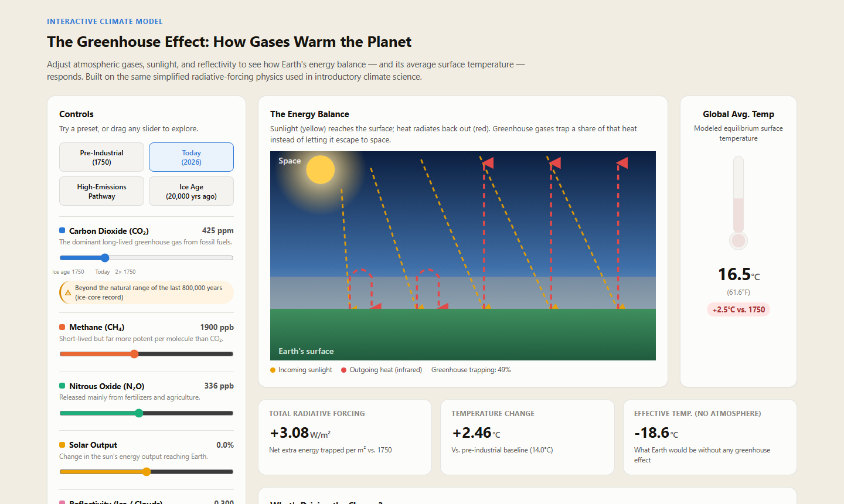The image size is (844, 504).
Task: Click the blue Carbon Dioxide color marker
Action: (x=62, y=230)
